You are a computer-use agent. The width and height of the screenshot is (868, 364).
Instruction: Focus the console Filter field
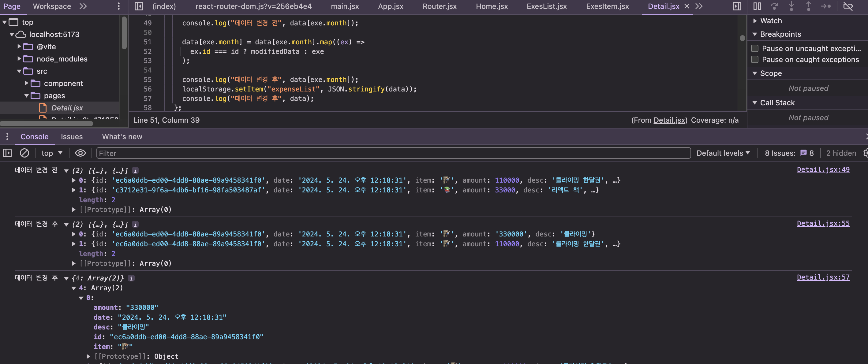pyautogui.click(x=393, y=153)
